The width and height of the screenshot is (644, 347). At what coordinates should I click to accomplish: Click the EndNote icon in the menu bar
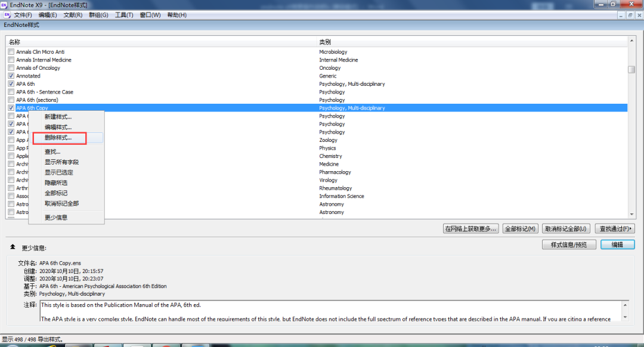(x=7, y=15)
